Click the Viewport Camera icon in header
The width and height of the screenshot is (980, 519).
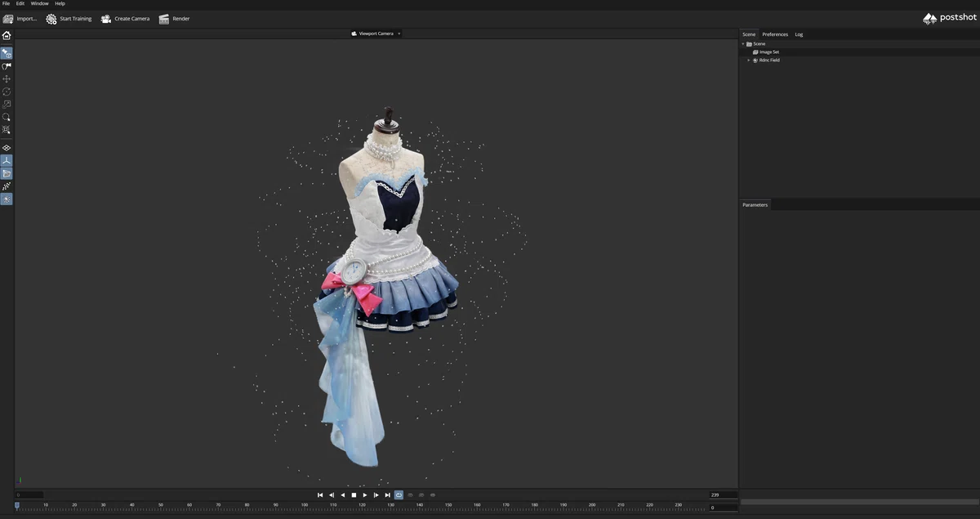pyautogui.click(x=354, y=34)
